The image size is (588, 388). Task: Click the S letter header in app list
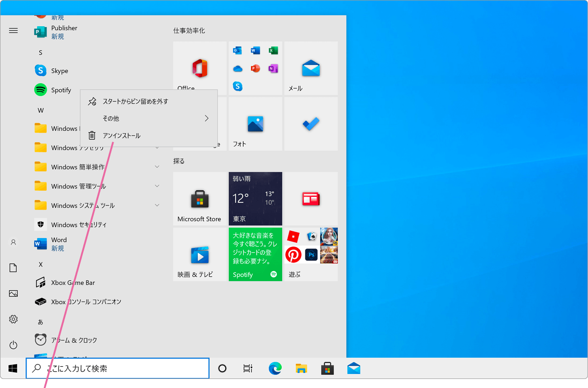[x=40, y=53]
